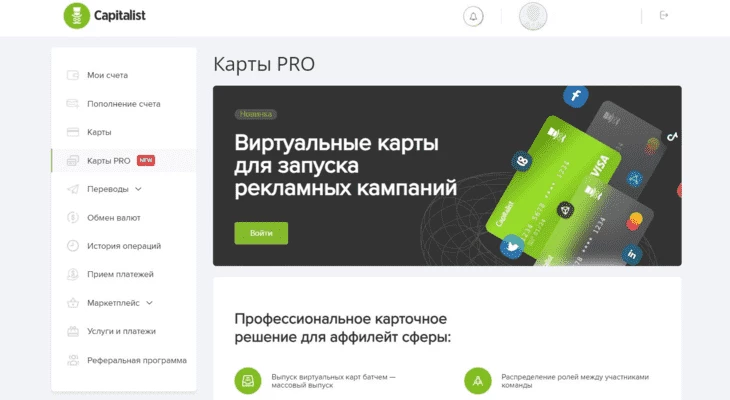Open История операций in the sidebar

(x=123, y=246)
